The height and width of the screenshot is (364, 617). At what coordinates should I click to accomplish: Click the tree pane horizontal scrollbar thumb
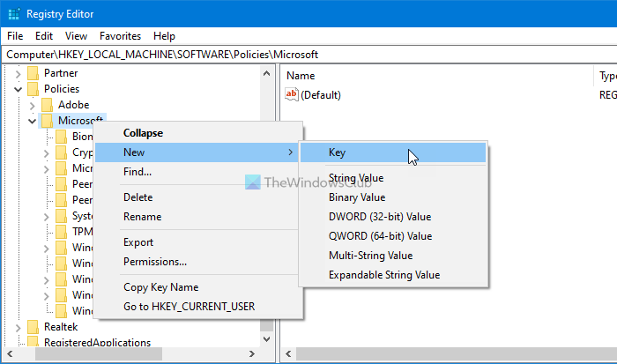(99, 353)
